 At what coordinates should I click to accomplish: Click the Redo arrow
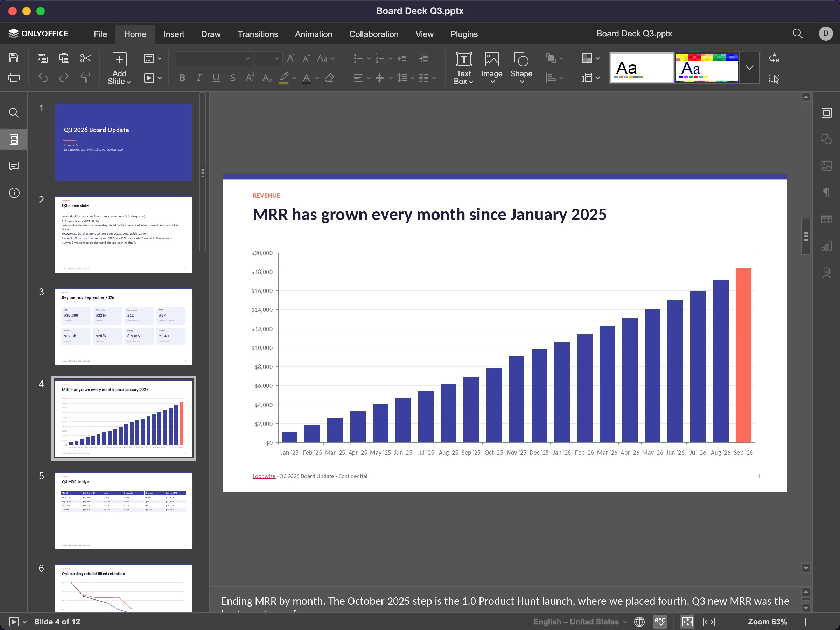(x=64, y=77)
